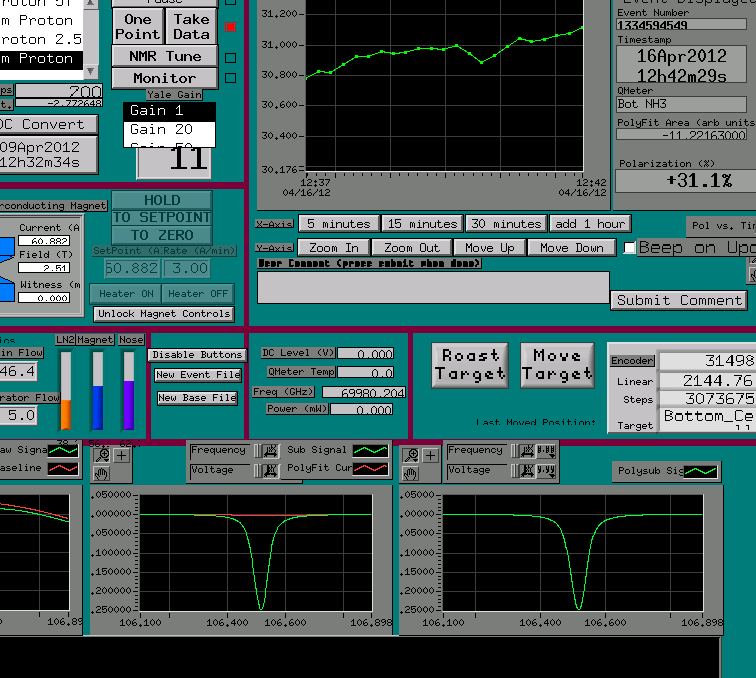Screen dimensions: 756x678
Task: Choose Gain 20 in Yale Gain list
Action: pos(169,130)
